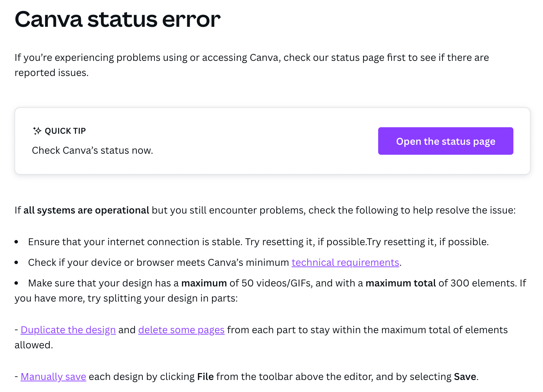Click the bold maximum total phrase

tap(401, 283)
